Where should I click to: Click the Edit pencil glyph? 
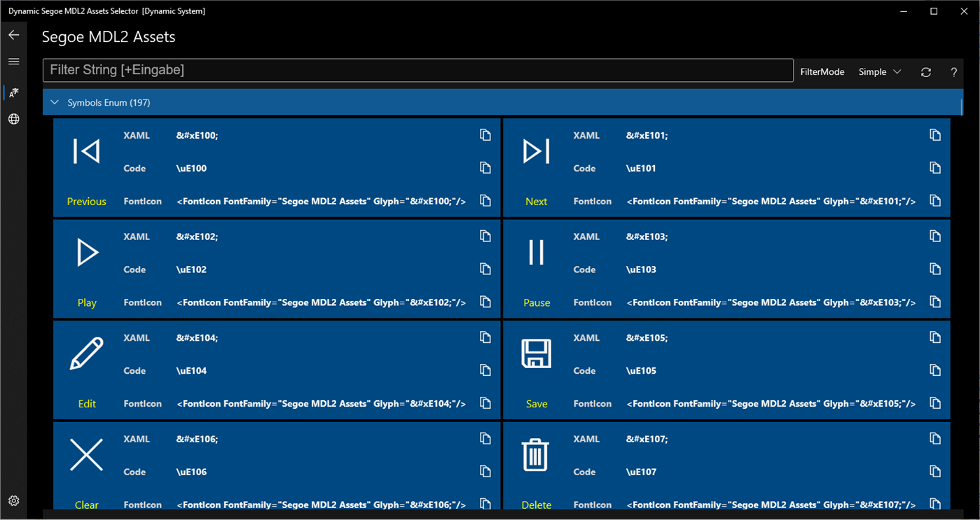coord(87,353)
